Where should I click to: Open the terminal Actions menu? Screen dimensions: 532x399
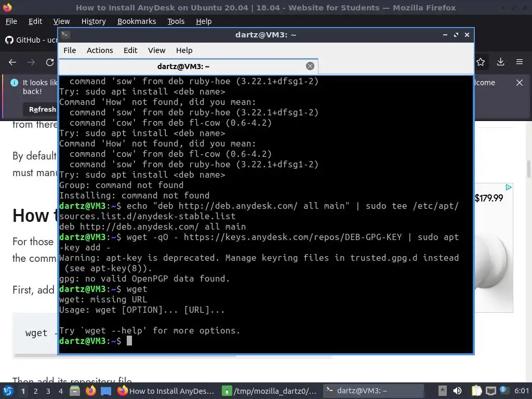[x=100, y=50]
